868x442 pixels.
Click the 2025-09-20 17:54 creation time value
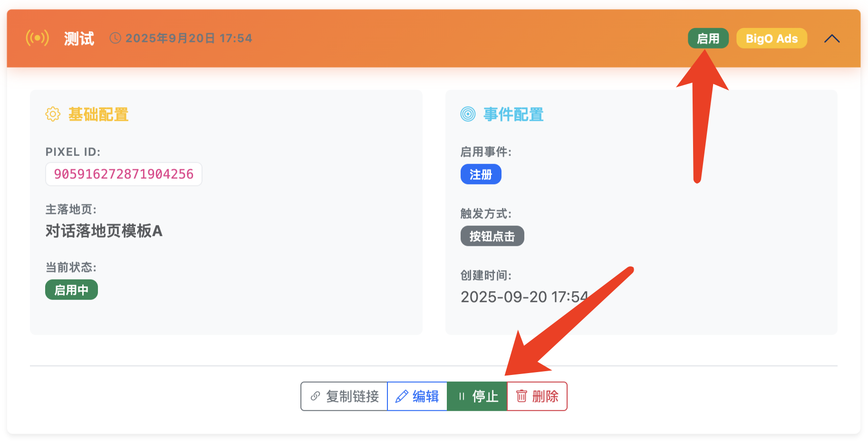pyautogui.click(x=524, y=297)
